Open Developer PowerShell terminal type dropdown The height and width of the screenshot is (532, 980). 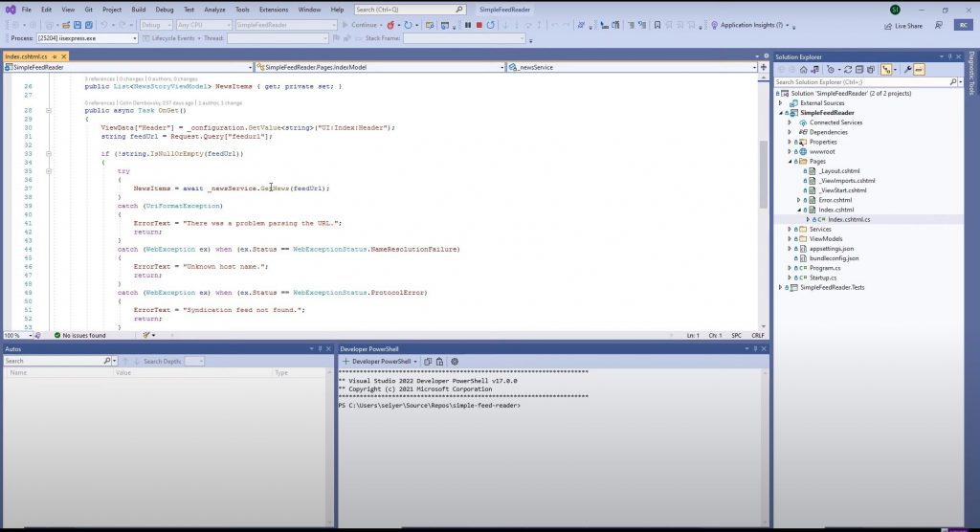[415, 362]
